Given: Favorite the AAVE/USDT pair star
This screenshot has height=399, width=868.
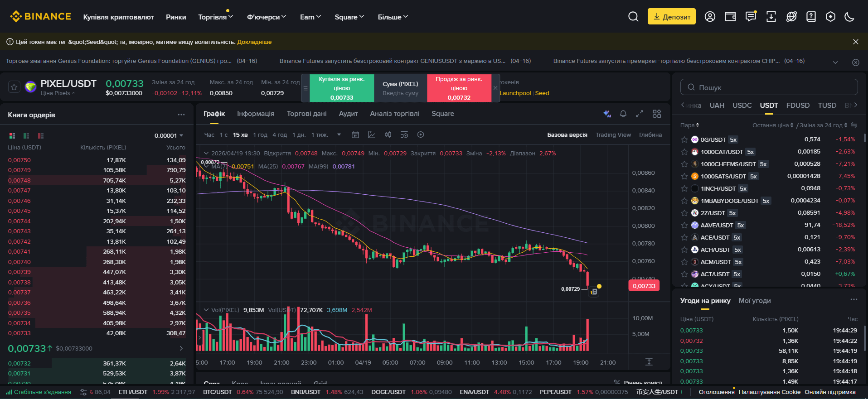Looking at the screenshot, I should (684, 225).
